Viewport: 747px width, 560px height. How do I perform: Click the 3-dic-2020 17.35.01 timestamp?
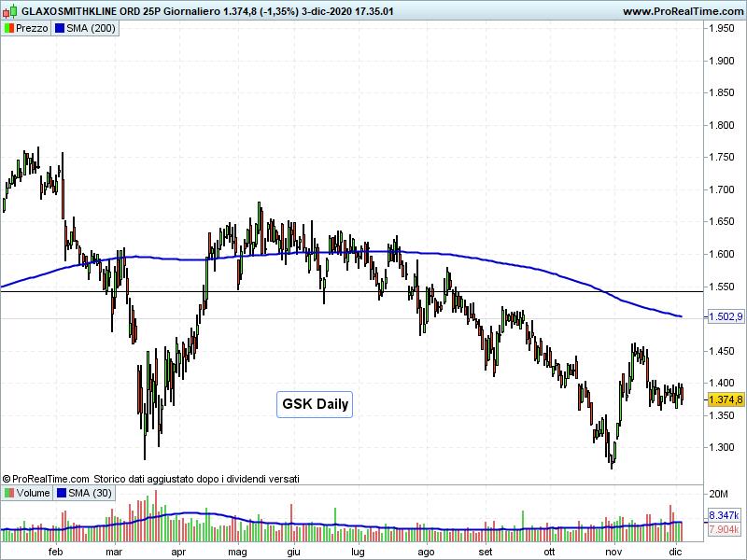[347, 11]
